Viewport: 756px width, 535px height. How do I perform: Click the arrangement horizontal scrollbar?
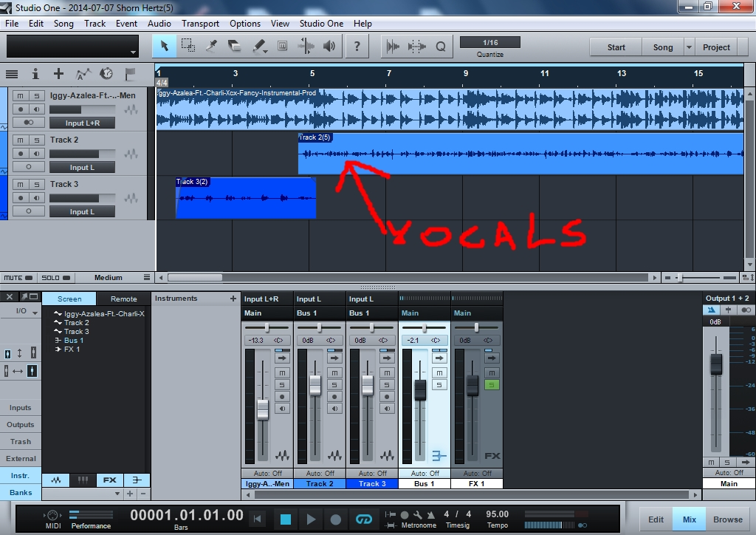coord(195,278)
